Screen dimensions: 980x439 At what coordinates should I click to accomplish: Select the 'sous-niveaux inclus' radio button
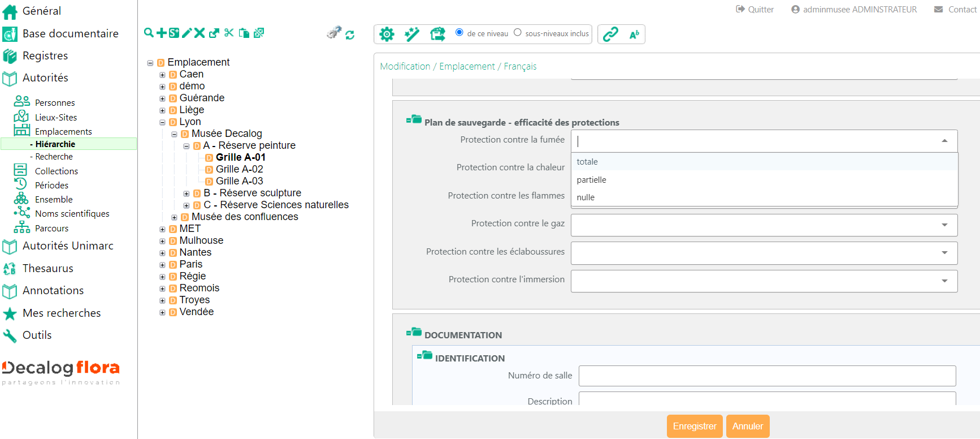coord(518,32)
